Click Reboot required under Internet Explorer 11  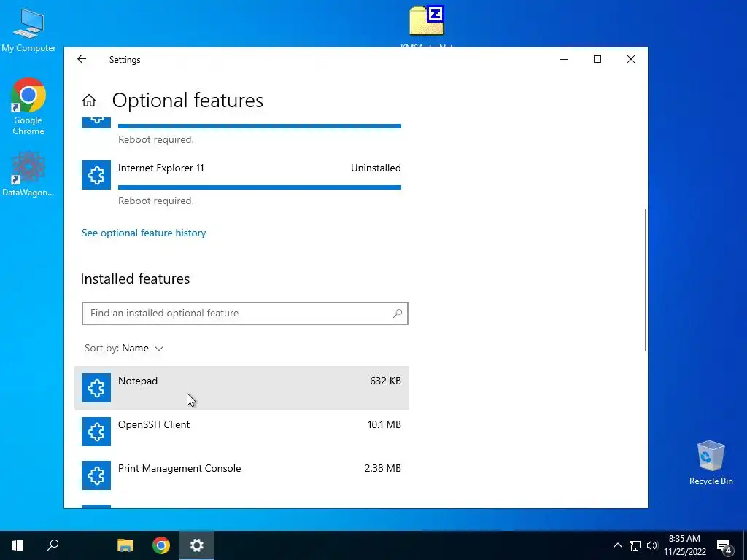pyautogui.click(x=156, y=201)
